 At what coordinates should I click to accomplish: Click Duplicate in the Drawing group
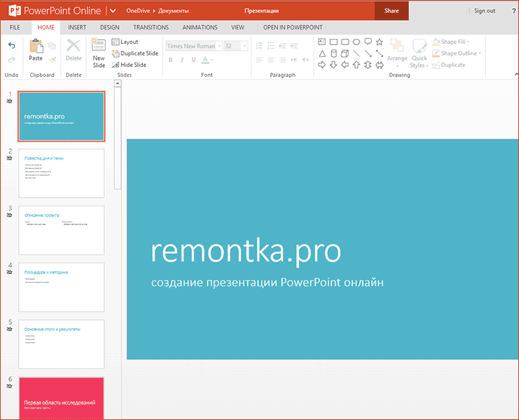(449, 65)
